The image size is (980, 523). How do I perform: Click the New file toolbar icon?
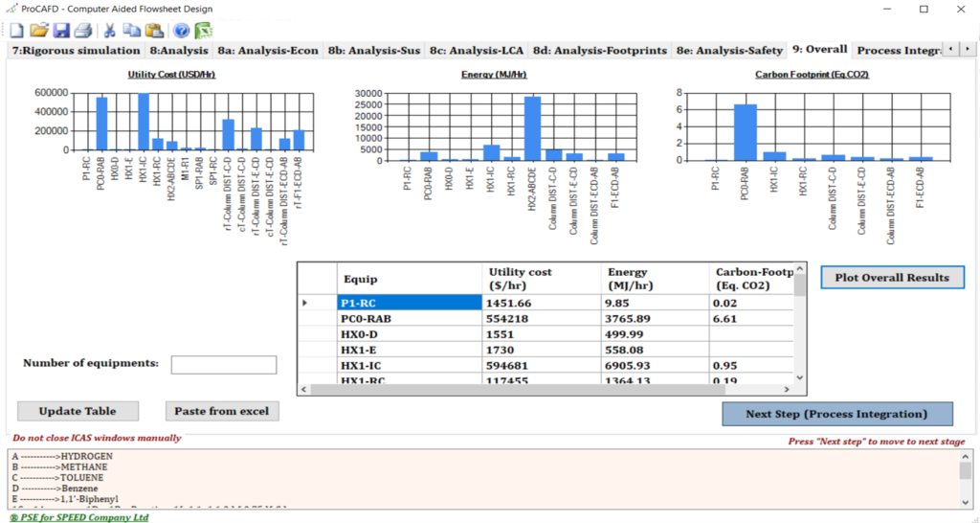(x=16, y=30)
